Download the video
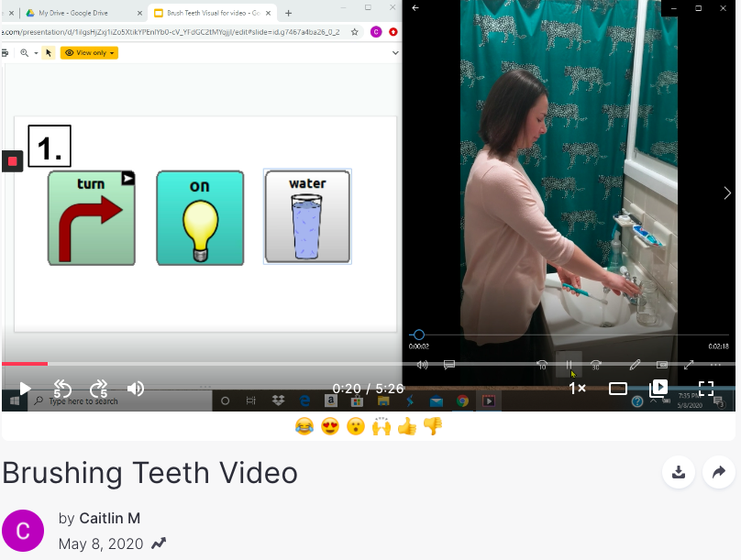Image resolution: width=741 pixels, height=560 pixels. coord(678,472)
